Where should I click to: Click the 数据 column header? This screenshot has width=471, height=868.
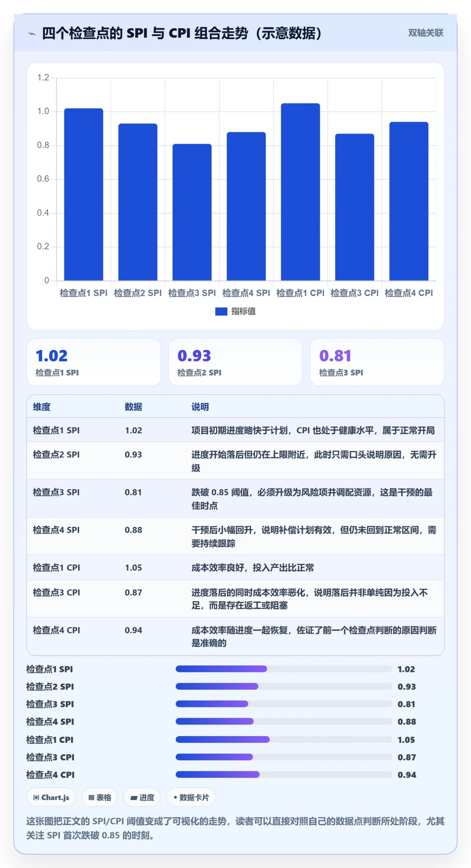point(133,407)
